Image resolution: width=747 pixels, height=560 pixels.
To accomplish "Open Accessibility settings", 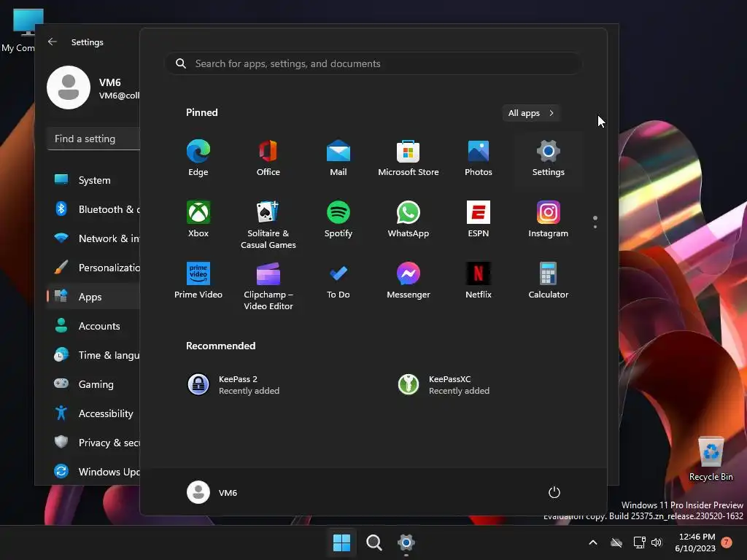I will 94,413.
